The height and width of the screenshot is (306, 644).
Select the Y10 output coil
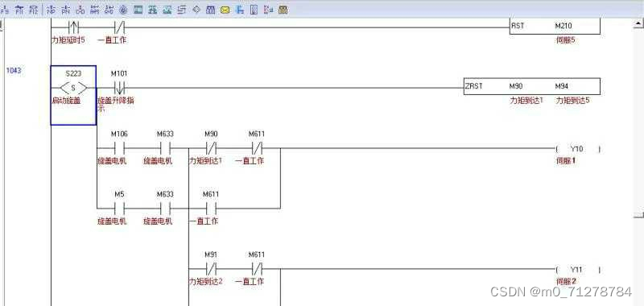click(x=577, y=149)
